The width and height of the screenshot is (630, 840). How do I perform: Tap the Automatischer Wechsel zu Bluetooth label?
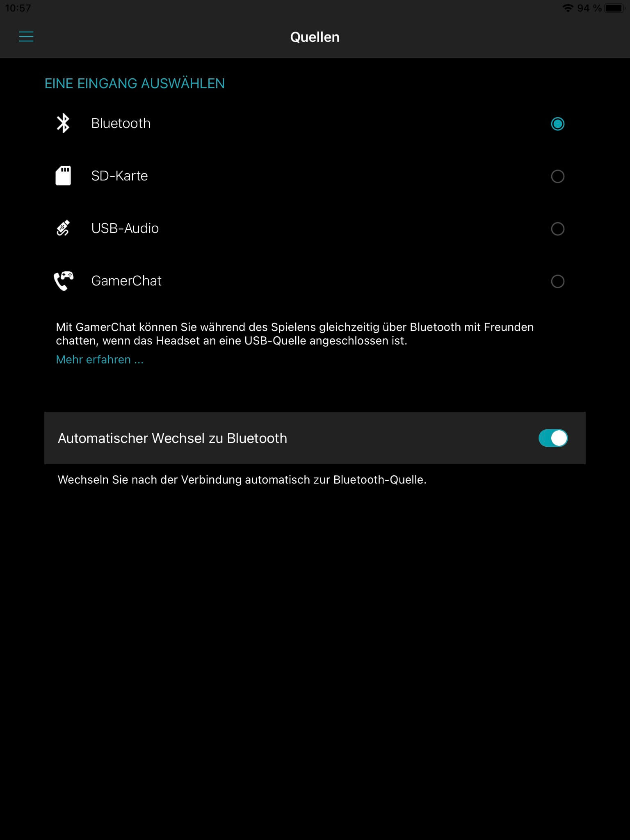[x=172, y=438]
